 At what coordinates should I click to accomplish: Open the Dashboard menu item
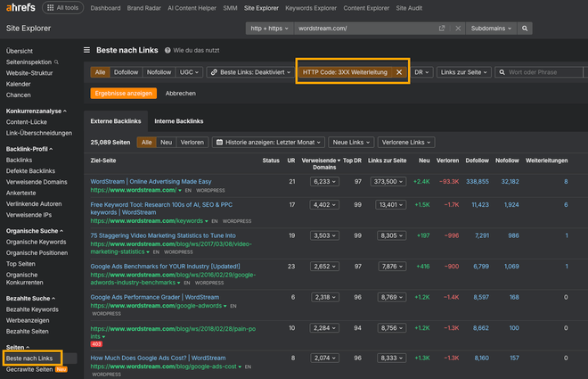(x=105, y=8)
